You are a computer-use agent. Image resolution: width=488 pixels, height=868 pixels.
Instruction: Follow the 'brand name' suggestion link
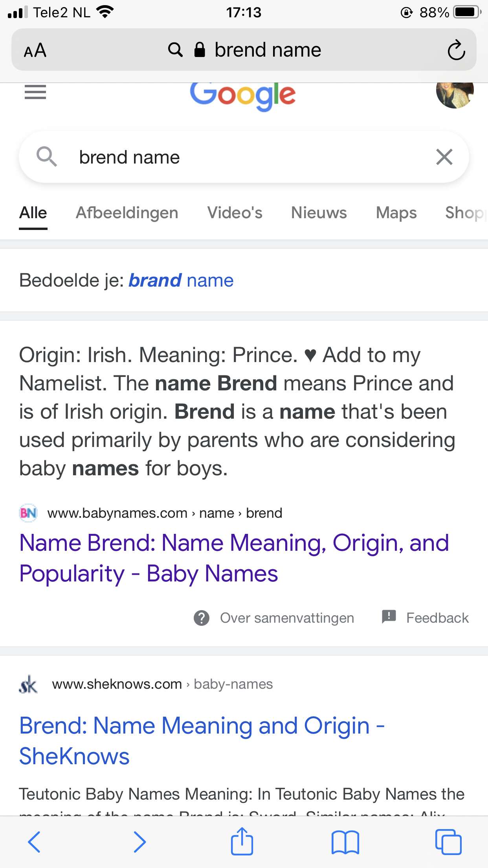(x=181, y=280)
